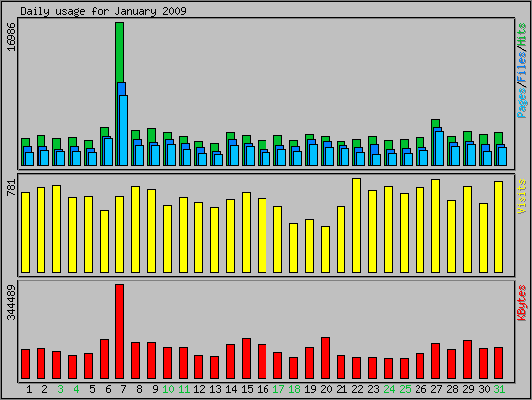Select the green day 24 label
The height and width of the screenshot is (400, 532).
pos(389,389)
